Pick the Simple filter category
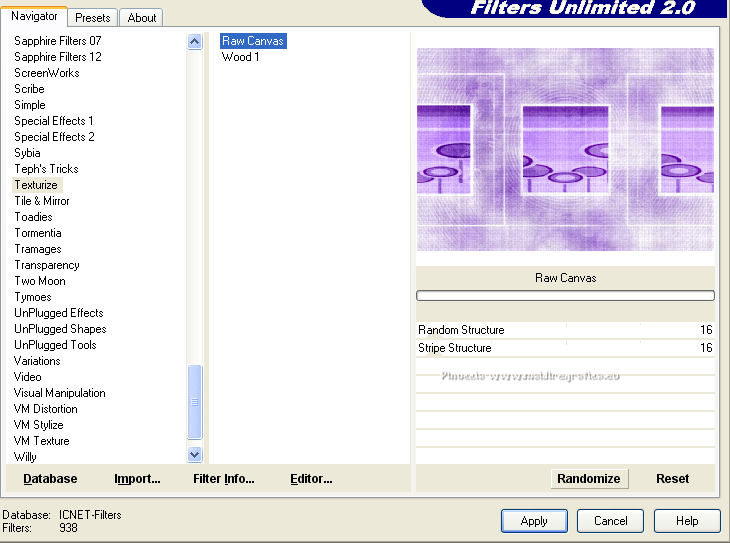Viewport: 730px width, 543px height. (30, 105)
